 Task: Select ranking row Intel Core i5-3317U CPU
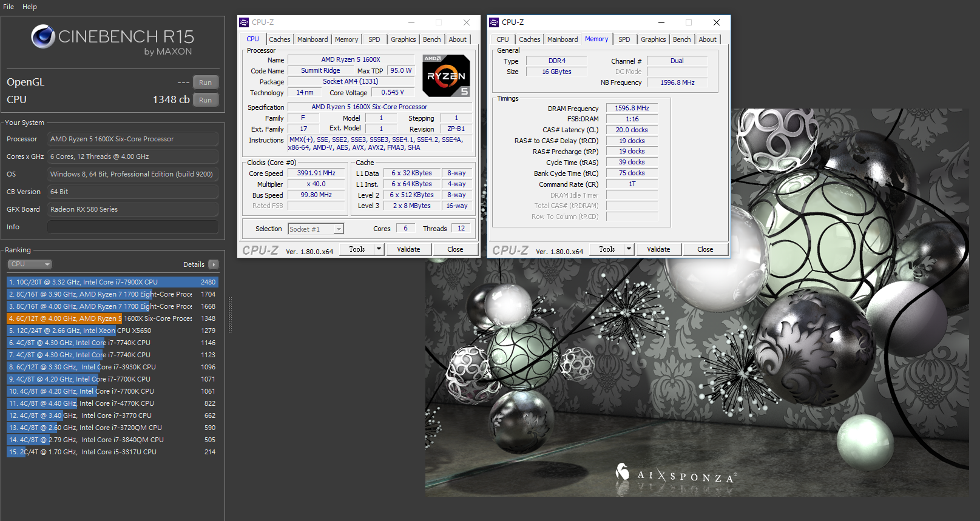coord(112,452)
